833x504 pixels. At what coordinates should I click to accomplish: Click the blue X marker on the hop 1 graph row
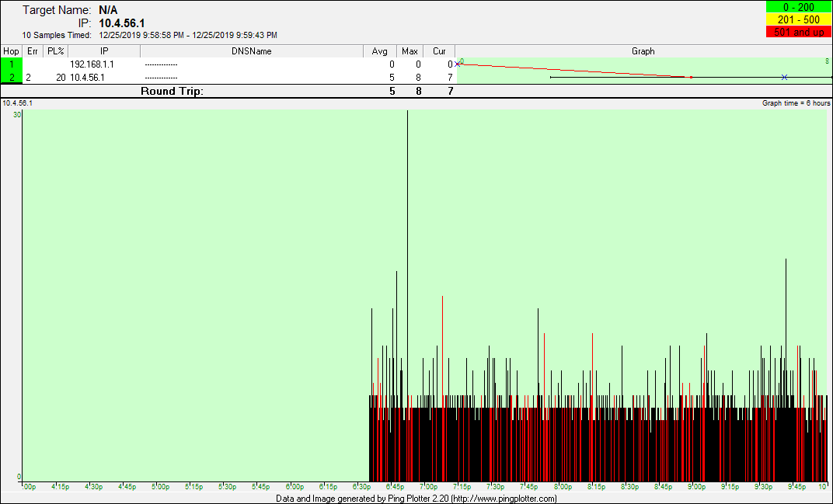click(458, 64)
